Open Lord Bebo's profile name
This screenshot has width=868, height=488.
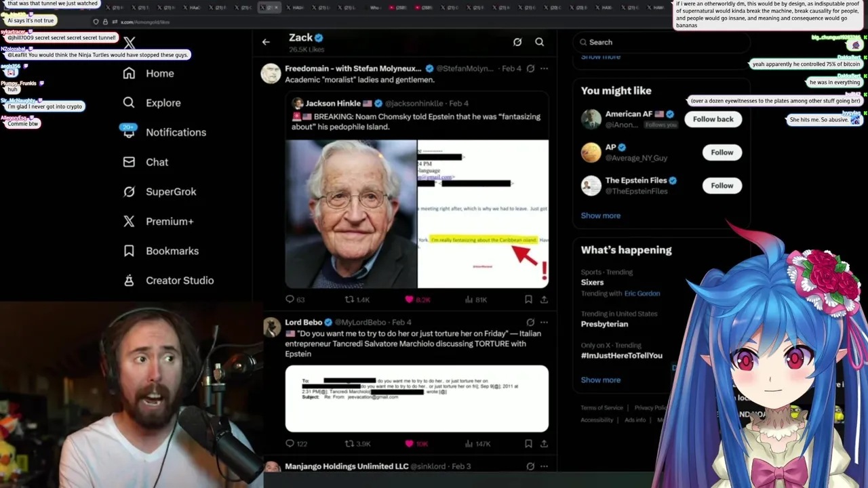303,322
